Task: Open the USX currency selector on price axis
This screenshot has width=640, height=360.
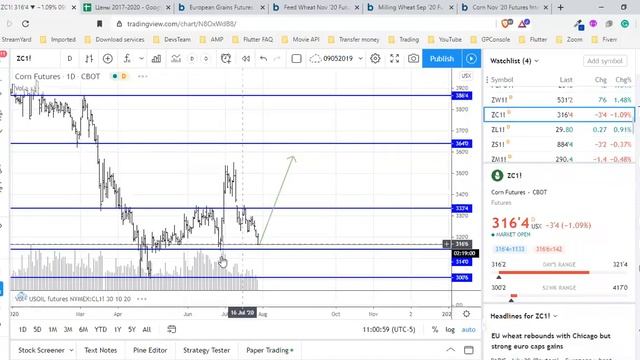Action: [x=466, y=76]
